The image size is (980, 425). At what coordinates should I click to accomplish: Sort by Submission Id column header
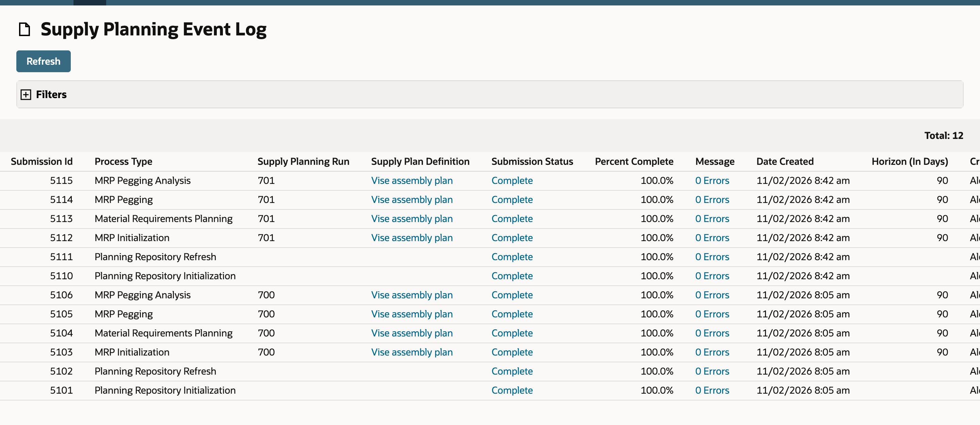click(42, 161)
